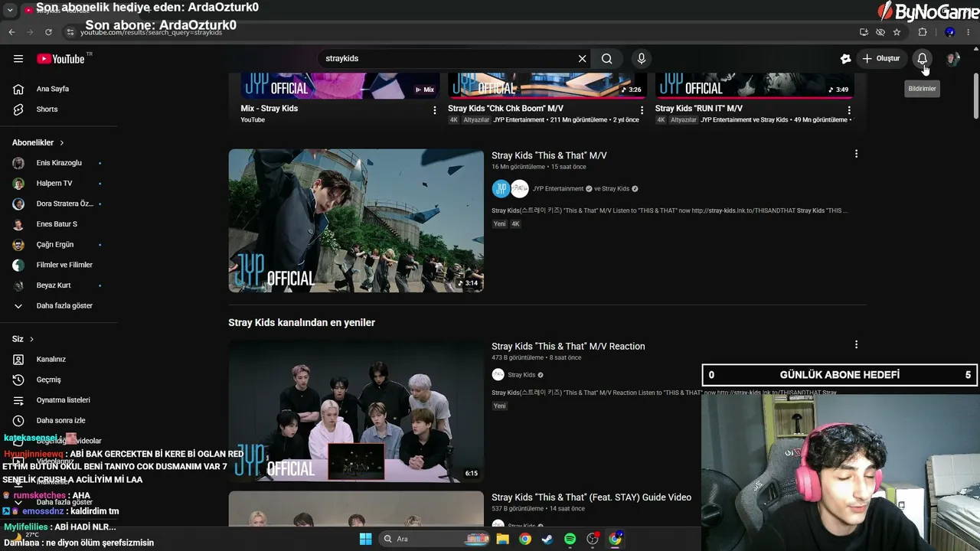Open options for the Chk Chk Boom video

(x=642, y=110)
